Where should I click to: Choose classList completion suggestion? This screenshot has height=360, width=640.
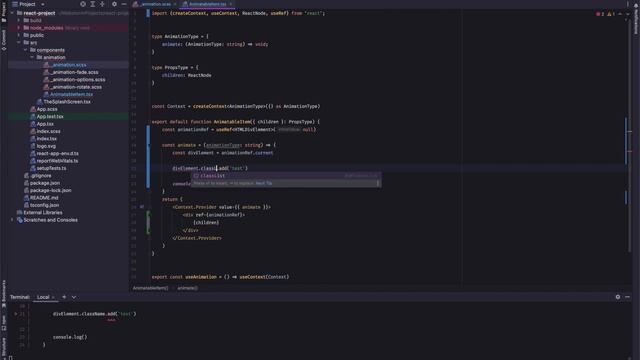(286, 176)
